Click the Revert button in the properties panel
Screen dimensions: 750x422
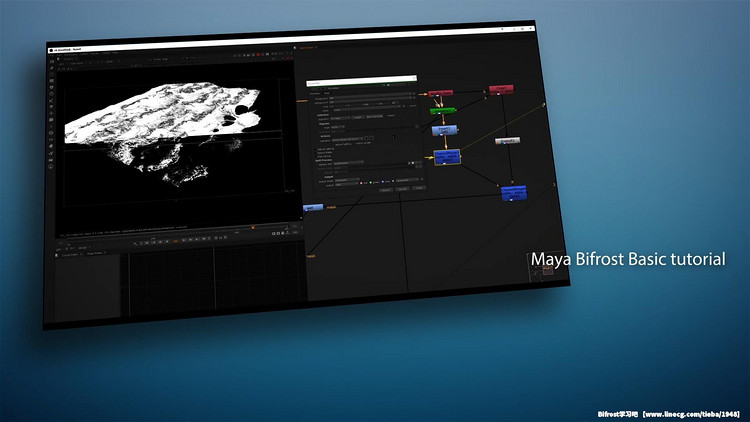(386, 190)
